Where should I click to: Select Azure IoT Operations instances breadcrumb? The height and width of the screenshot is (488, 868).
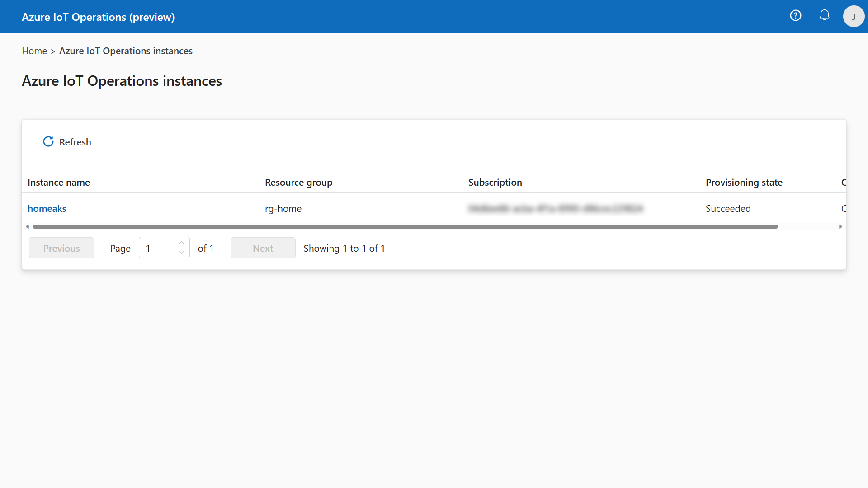[126, 51]
